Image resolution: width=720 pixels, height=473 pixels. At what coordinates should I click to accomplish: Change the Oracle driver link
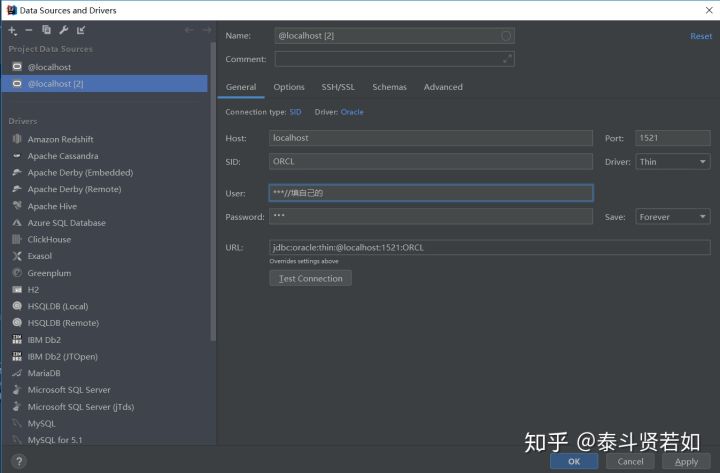pos(352,112)
